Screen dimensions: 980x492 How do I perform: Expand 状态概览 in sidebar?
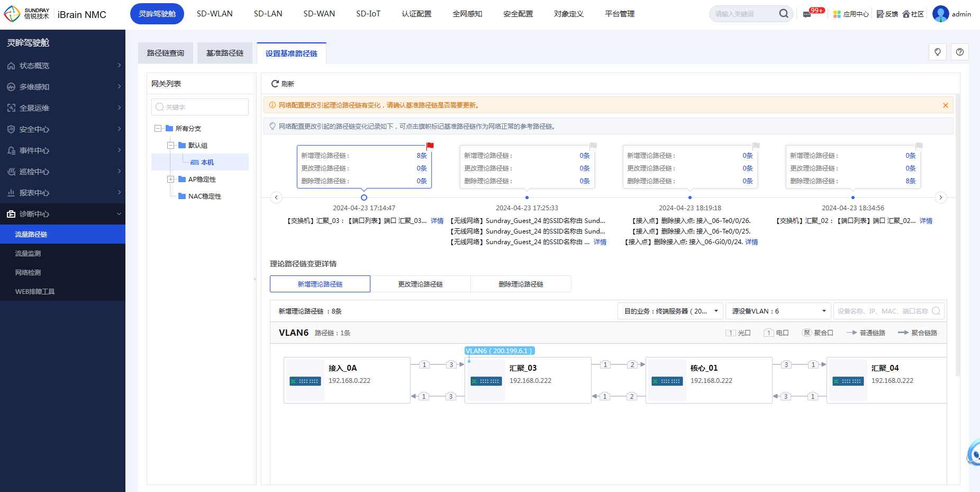click(x=62, y=66)
